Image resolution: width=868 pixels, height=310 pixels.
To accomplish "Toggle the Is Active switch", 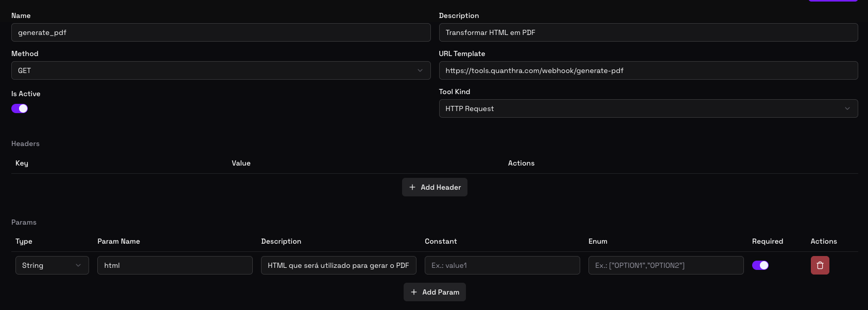I will pos(20,108).
